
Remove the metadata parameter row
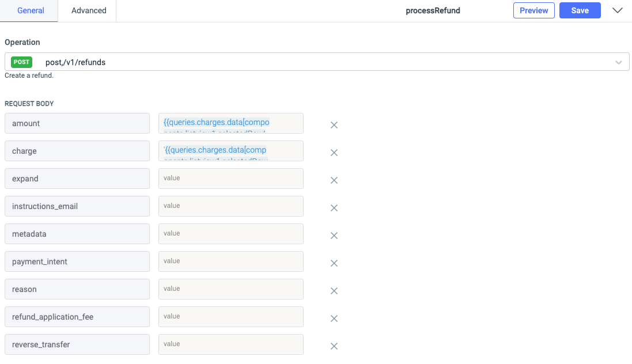tap(334, 236)
